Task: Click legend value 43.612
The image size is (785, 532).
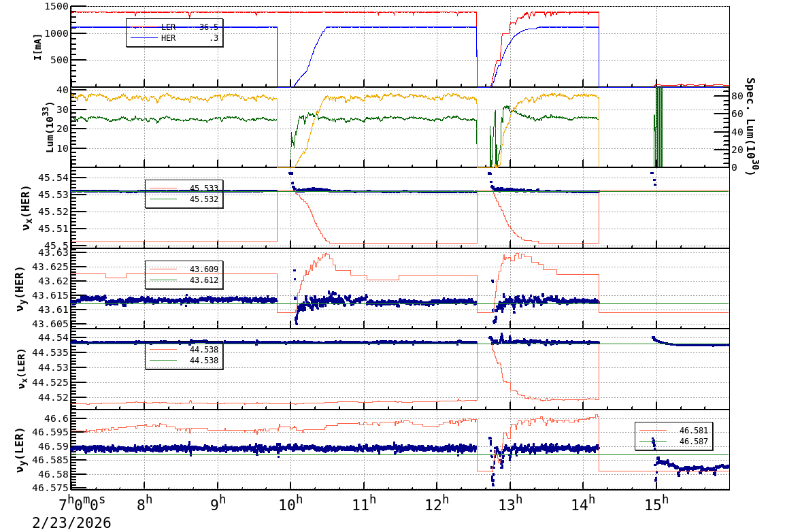Action: (204, 280)
